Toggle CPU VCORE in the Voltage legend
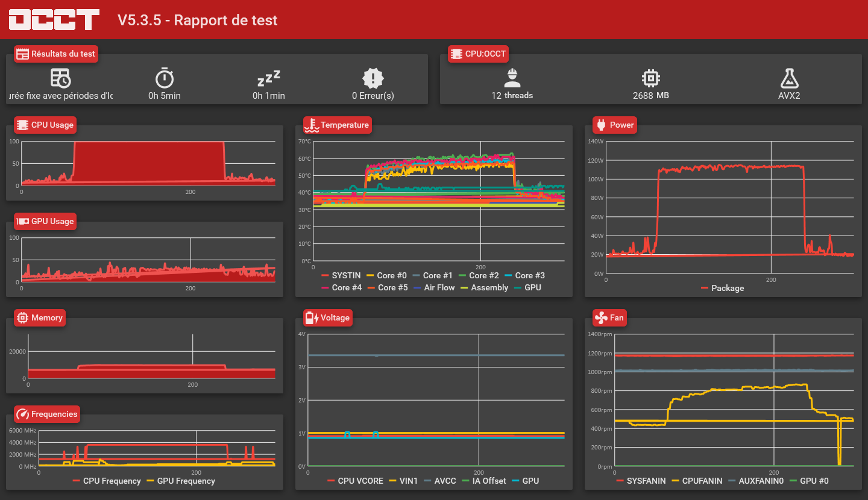 (355, 481)
